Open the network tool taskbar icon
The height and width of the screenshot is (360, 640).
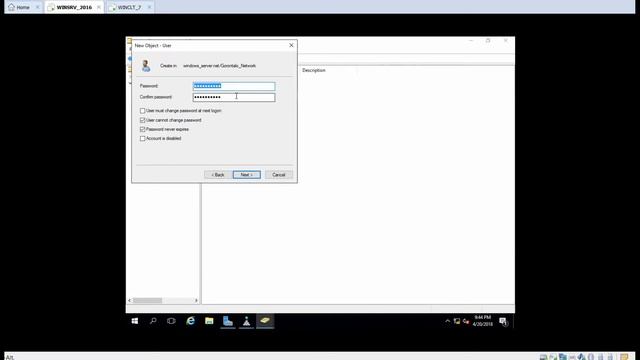[247, 321]
